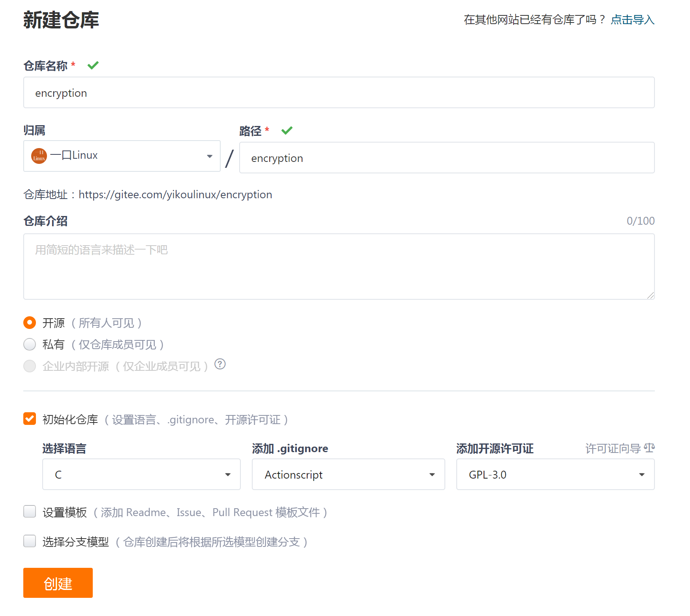Open the license dropdown showing GPL-3.0

pyautogui.click(x=555, y=474)
